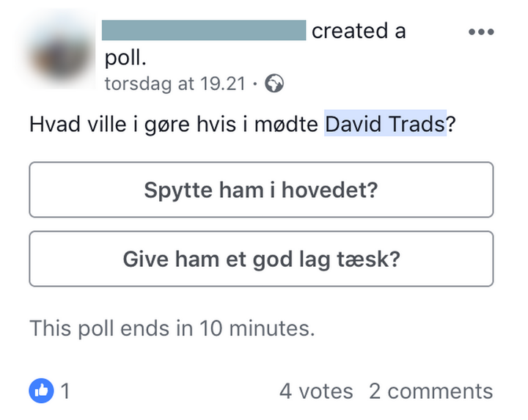The image size is (528, 420).
Task: Vote for 'Spytte ham i hovedet?'
Action: point(261,190)
